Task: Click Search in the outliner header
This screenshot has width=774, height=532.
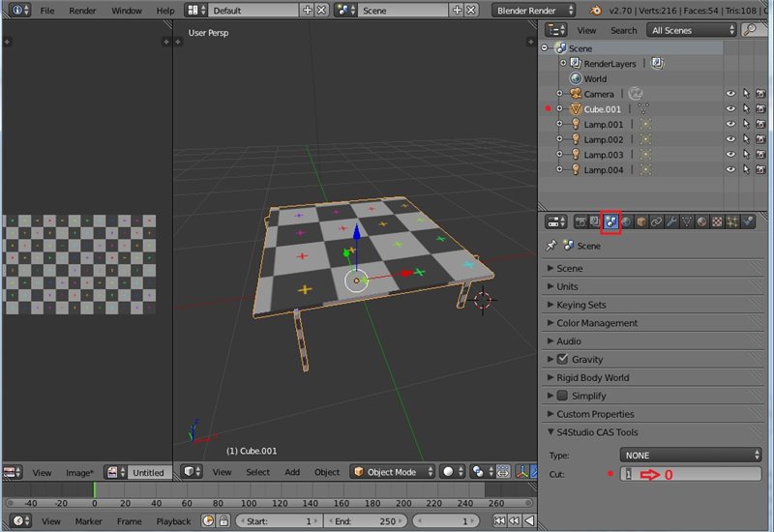Action: click(623, 30)
